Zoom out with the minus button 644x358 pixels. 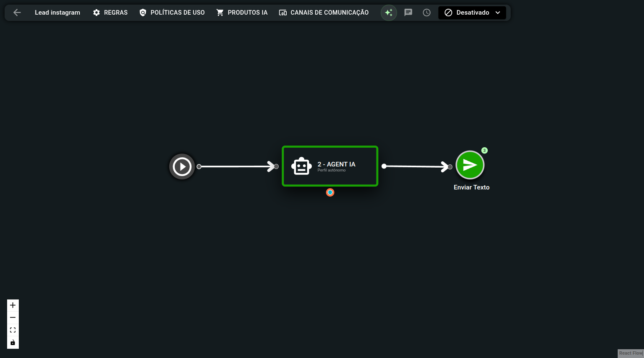[x=13, y=318]
